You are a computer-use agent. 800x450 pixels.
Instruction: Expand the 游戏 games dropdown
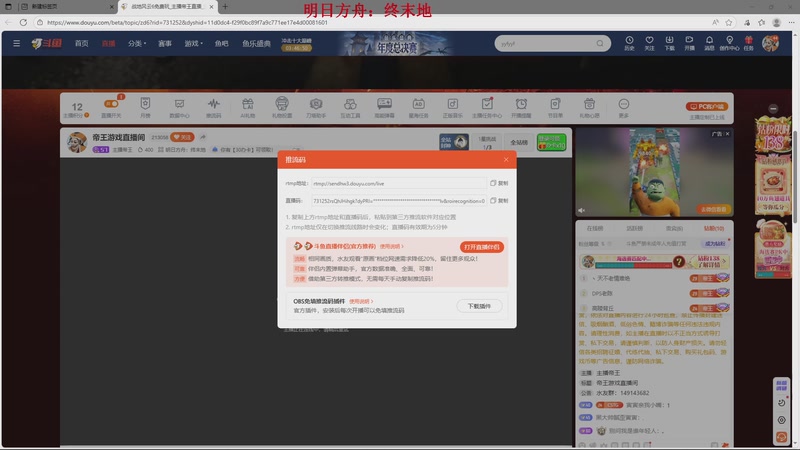click(x=193, y=43)
